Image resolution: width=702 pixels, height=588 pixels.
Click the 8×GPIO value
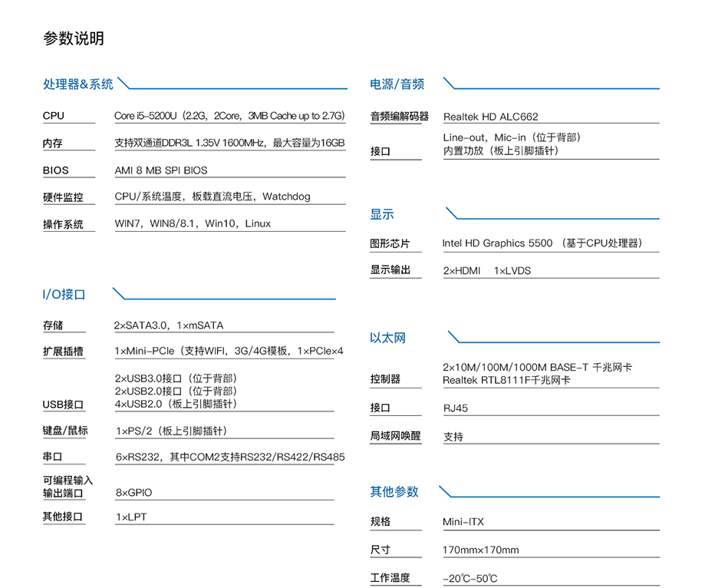tap(133, 492)
